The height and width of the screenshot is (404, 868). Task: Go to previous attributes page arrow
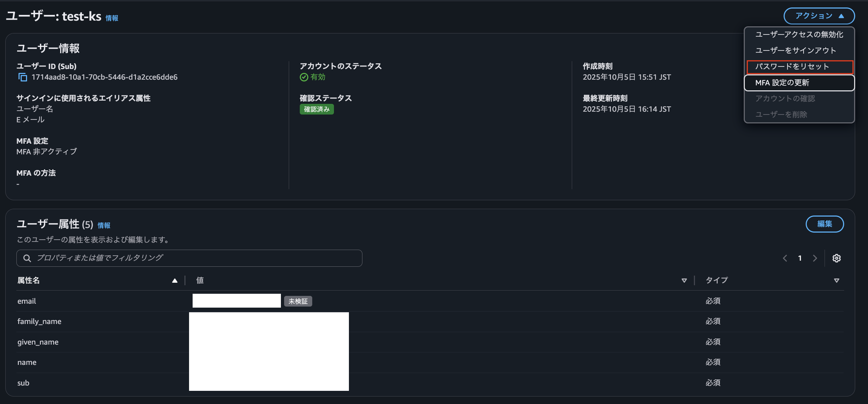[x=785, y=258]
